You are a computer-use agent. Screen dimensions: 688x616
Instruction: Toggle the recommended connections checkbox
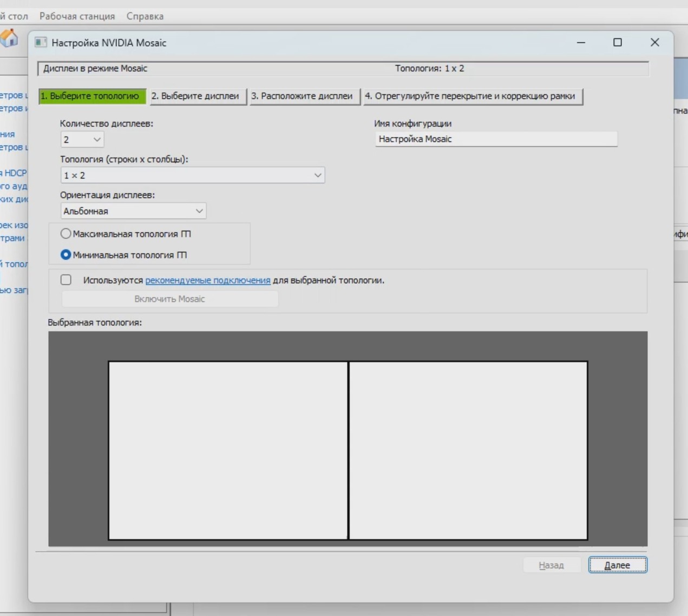[66, 280]
